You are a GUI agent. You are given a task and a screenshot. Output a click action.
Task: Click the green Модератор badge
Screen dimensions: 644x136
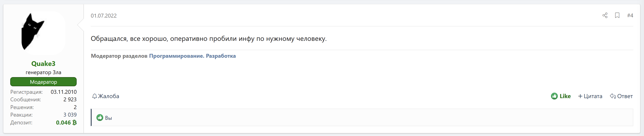click(43, 82)
